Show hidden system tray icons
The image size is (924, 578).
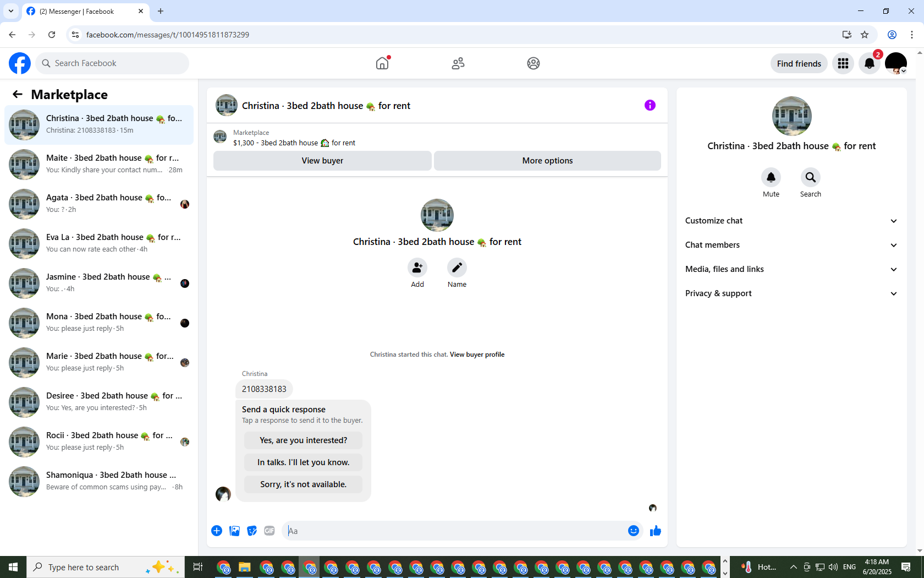tap(793, 567)
